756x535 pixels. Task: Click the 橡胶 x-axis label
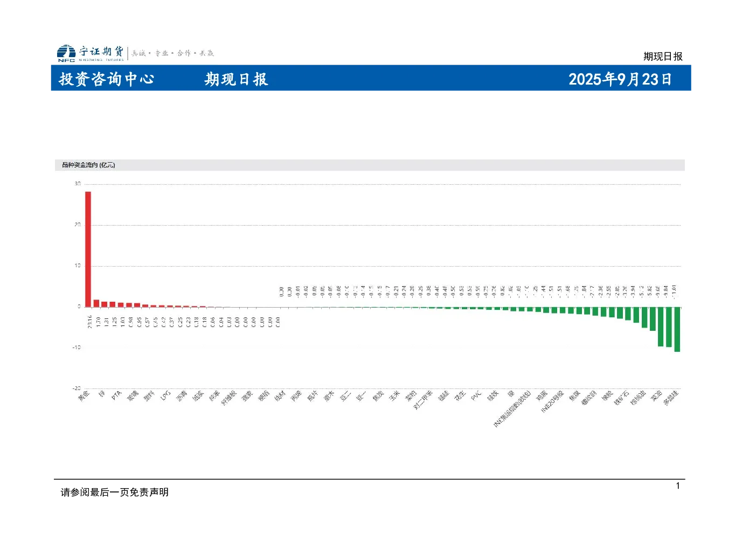[x=607, y=396]
